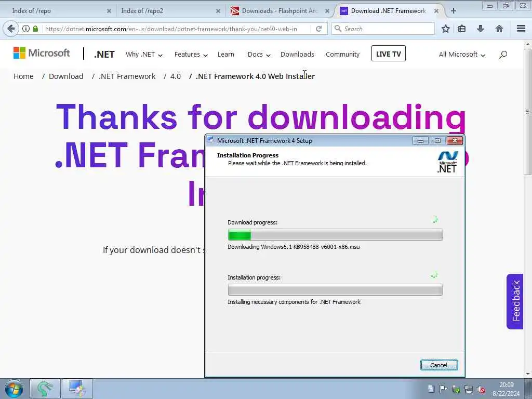Go to Download breadcrumb link
The height and width of the screenshot is (399, 532).
(x=66, y=76)
